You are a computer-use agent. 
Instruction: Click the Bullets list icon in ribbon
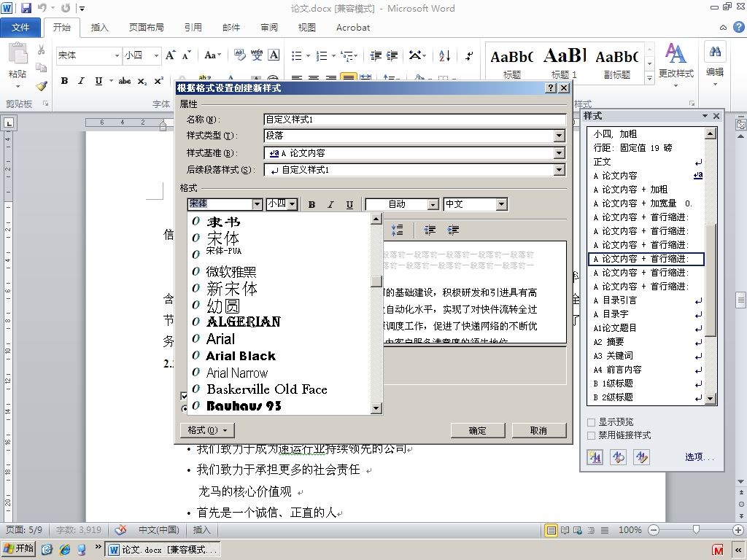click(297, 55)
